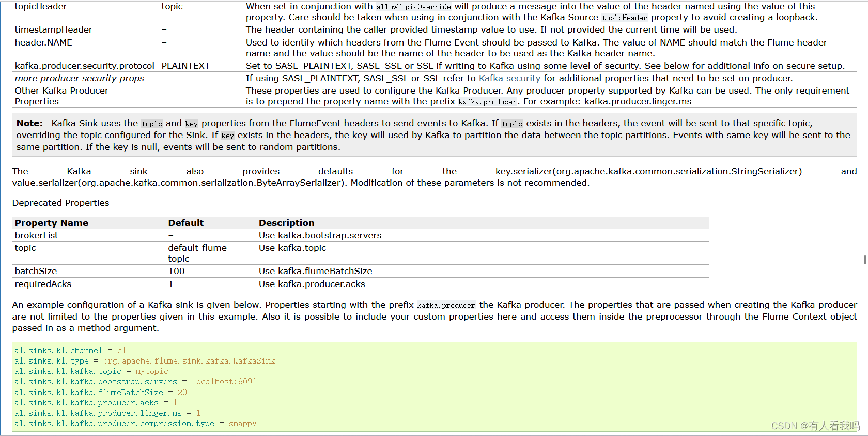Click the 'mytopic' value in code
Image resolution: width=868 pixels, height=436 pixels.
pos(152,371)
